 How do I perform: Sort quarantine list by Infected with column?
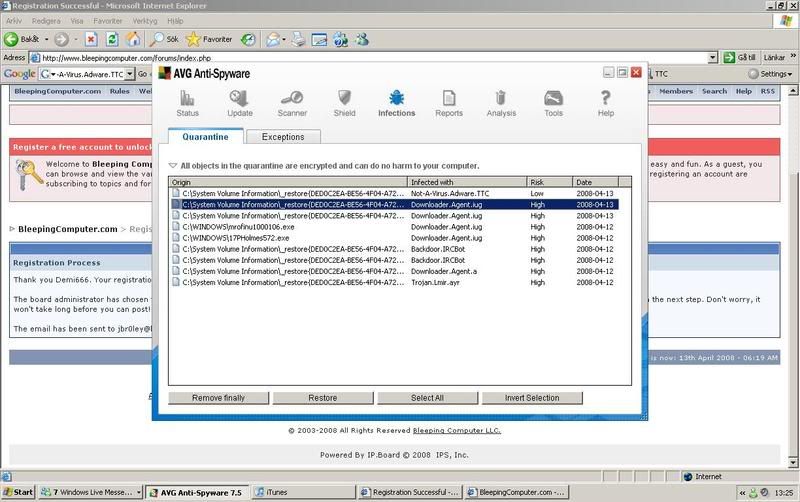tap(467, 182)
